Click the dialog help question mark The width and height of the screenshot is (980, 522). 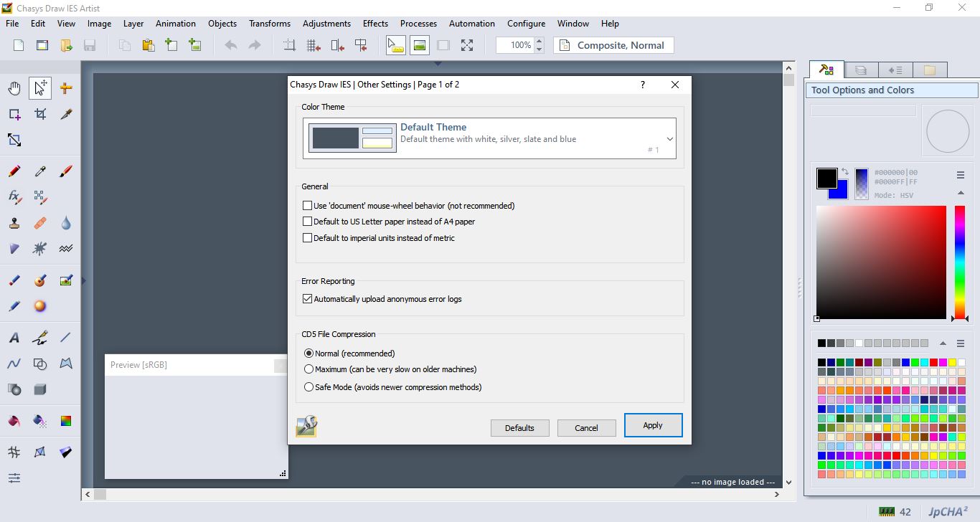tap(643, 85)
